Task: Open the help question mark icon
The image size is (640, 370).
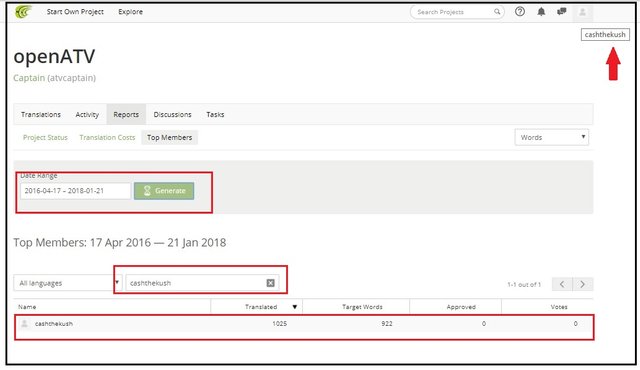Action: click(x=520, y=12)
